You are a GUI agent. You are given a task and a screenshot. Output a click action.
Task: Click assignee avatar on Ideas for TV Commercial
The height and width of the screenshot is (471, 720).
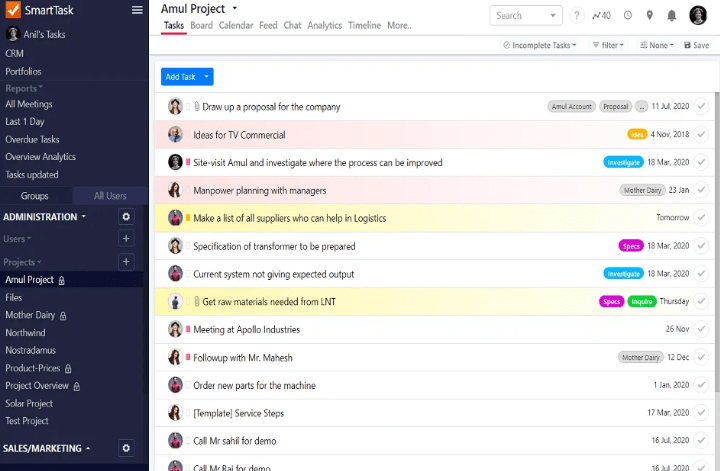coord(175,135)
